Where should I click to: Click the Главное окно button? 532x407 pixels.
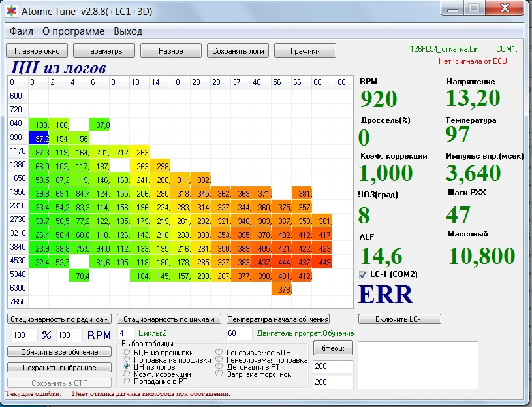37,51
